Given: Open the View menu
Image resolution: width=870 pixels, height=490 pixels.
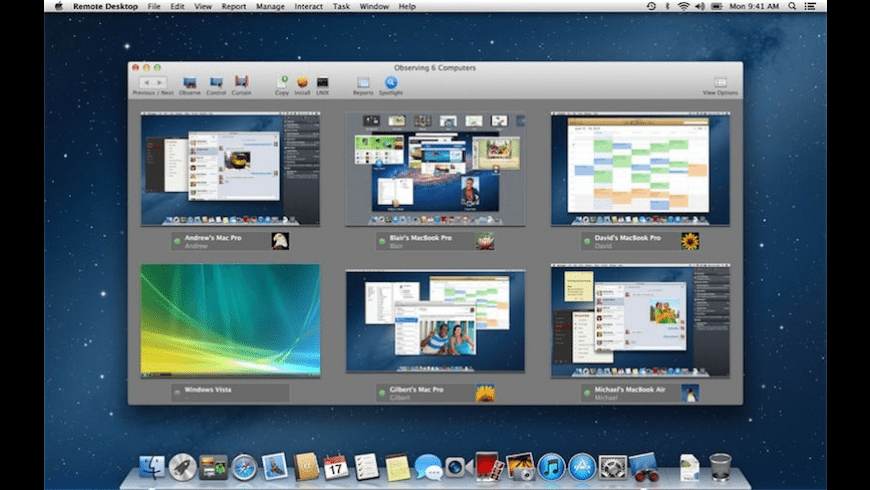Looking at the screenshot, I should click(x=203, y=6).
